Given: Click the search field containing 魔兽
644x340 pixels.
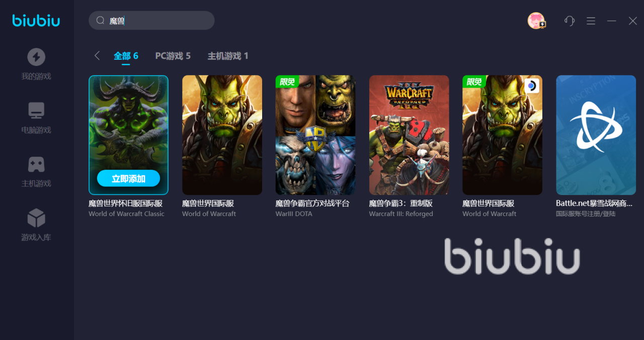Looking at the screenshot, I should tap(151, 21).
